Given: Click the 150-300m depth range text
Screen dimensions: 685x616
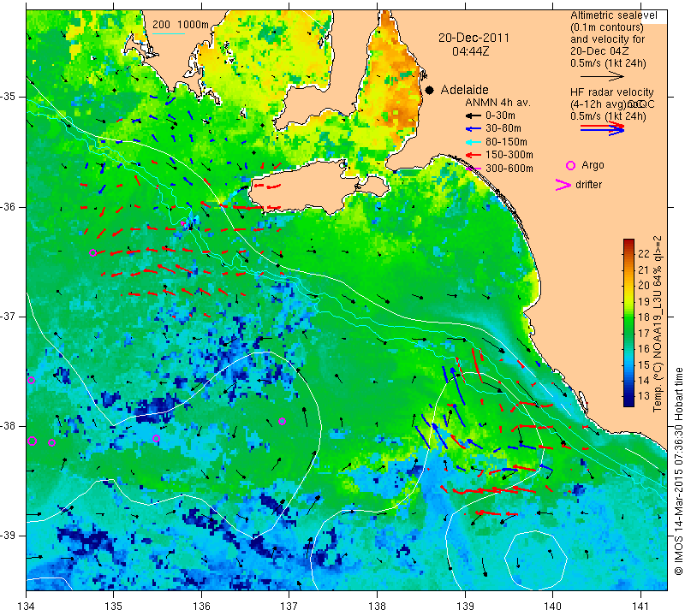Looking at the screenshot, I should click(x=509, y=155).
